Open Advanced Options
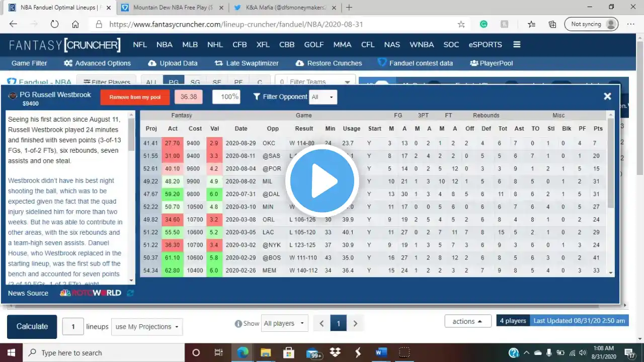Screen dimensions: 644x362 click(x=97, y=63)
